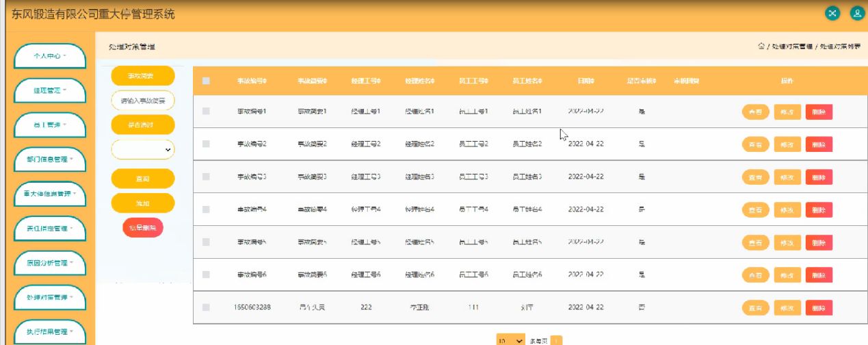868x345 pixels.
Task: View details of 事故编号6 row
Action: (756, 275)
